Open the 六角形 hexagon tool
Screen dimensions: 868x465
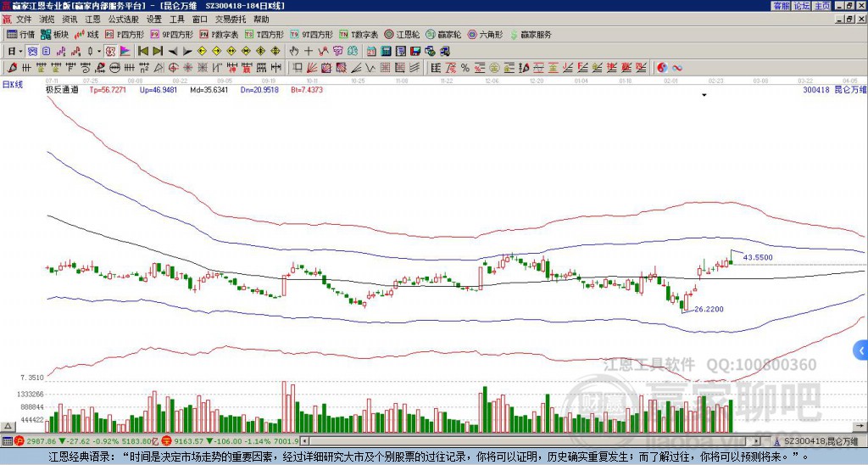[x=485, y=34]
